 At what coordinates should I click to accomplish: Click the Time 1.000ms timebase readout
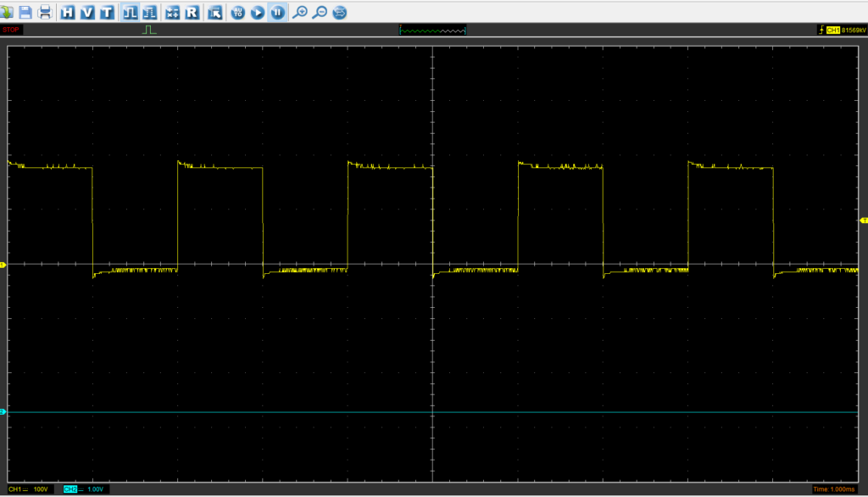[x=837, y=489]
